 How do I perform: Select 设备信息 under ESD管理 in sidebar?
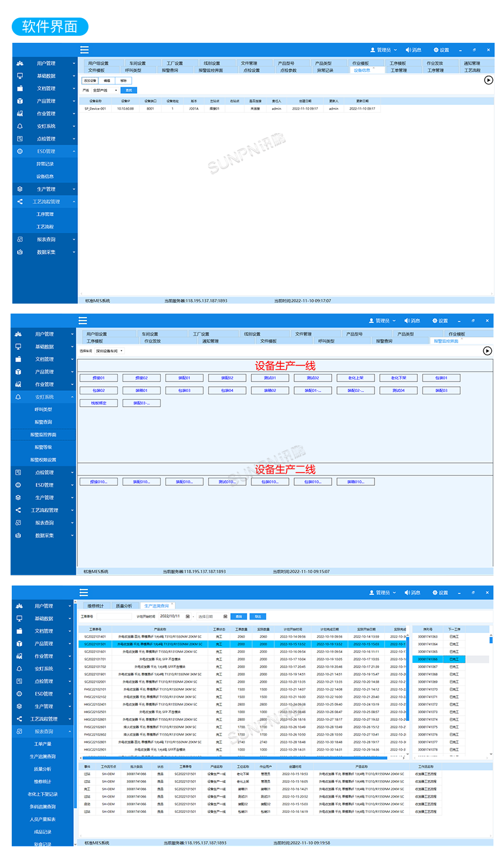45,176
